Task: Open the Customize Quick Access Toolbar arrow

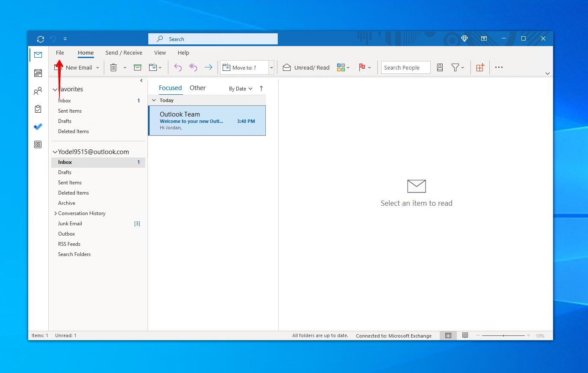Action: (65, 39)
